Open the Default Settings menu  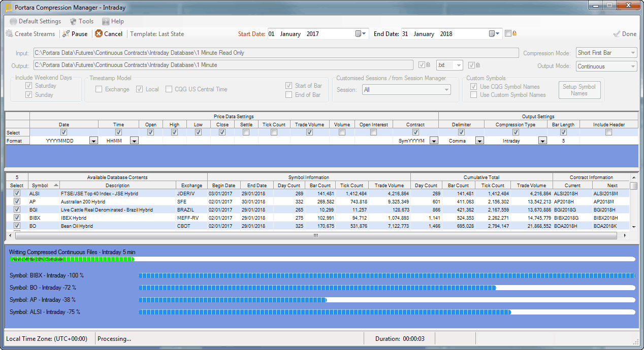point(35,21)
